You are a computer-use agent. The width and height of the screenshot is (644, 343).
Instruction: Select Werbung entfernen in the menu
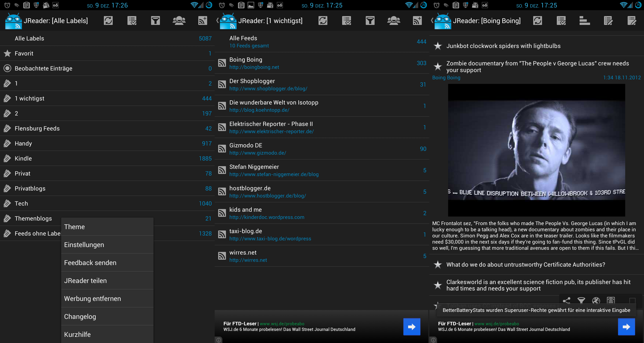(107, 299)
